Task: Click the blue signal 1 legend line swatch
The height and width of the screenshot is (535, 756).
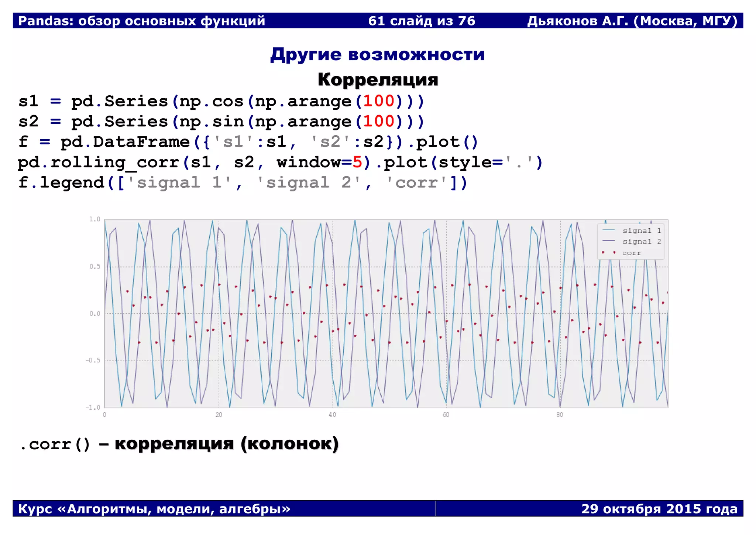Action: (608, 230)
